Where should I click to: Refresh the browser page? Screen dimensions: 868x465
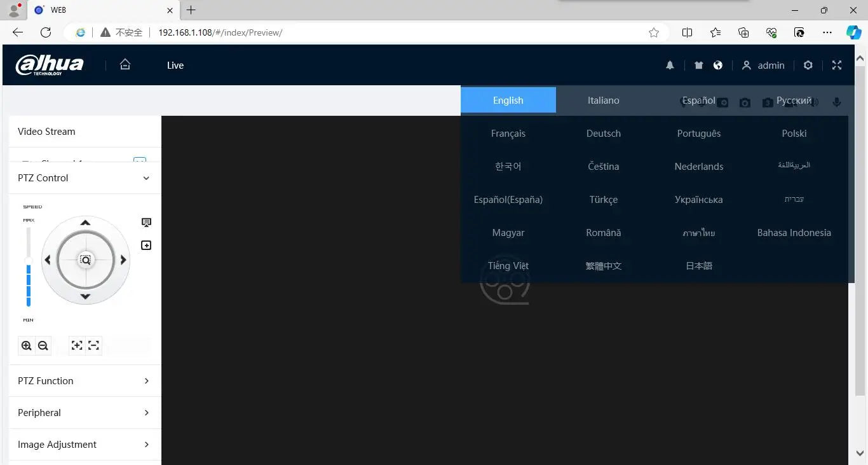pyautogui.click(x=46, y=32)
